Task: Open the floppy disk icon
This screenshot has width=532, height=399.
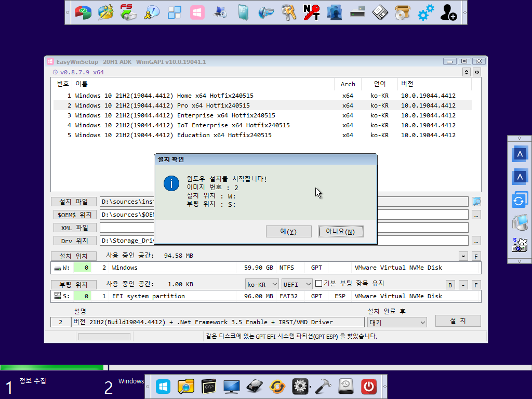Action: point(380,12)
